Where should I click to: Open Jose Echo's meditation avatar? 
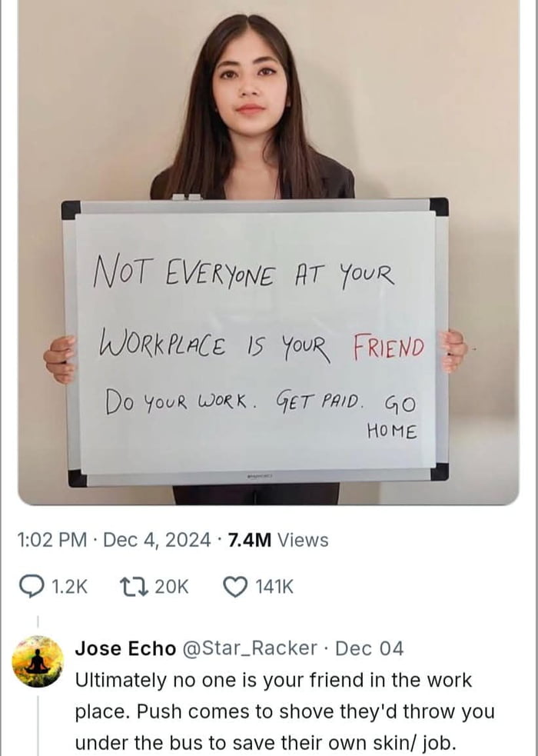(38, 661)
